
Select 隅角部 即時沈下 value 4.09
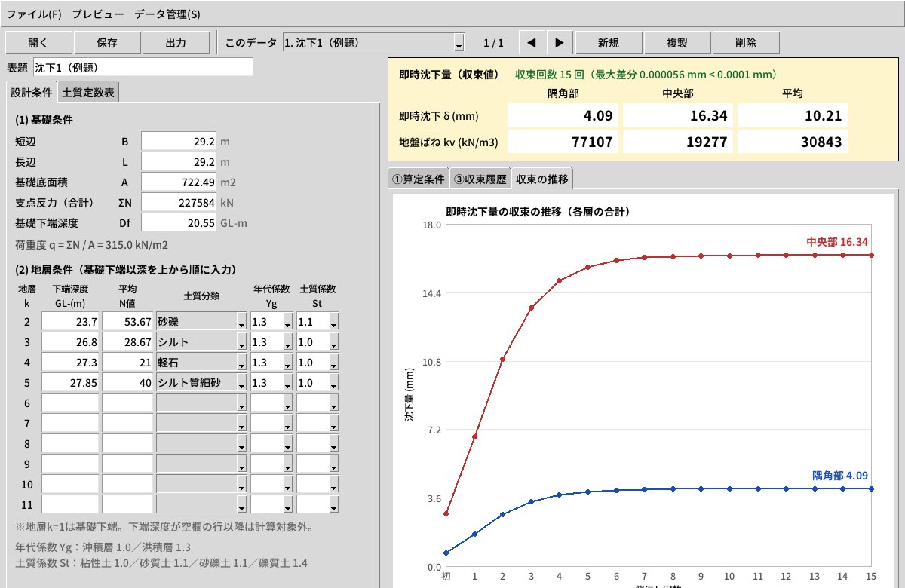[x=564, y=115]
